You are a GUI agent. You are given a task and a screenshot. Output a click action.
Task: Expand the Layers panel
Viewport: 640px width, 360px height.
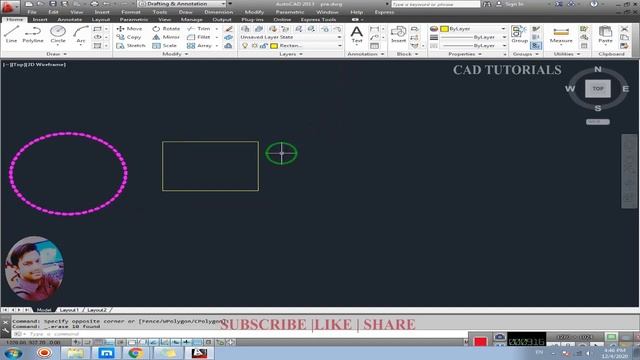[291, 54]
